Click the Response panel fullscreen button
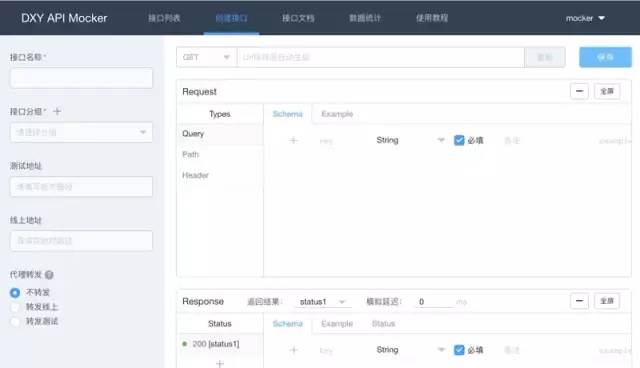The width and height of the screenshot is (640, 368). click(607, 301)
